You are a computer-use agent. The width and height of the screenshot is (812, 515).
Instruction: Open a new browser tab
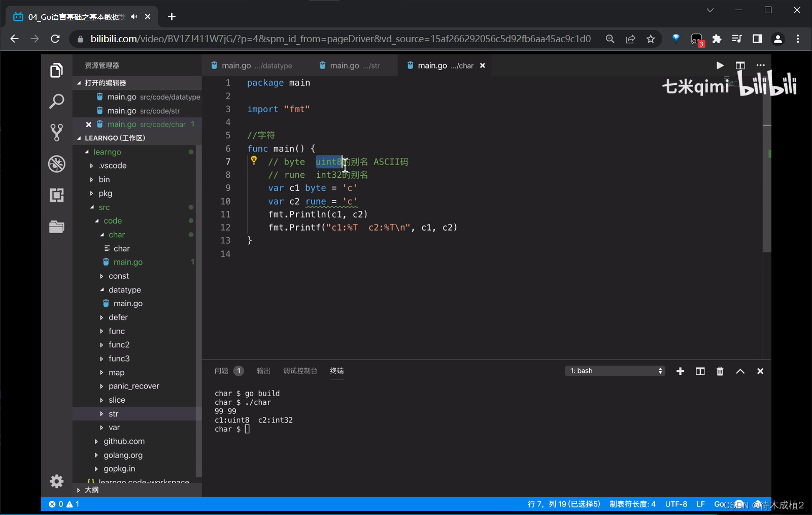click(x=172, y=17)
